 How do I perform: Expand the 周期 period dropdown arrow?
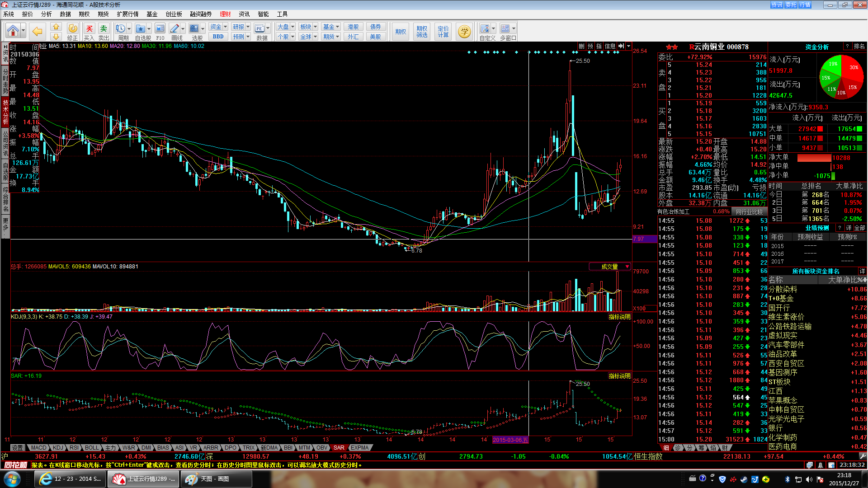tap(129, 28)
